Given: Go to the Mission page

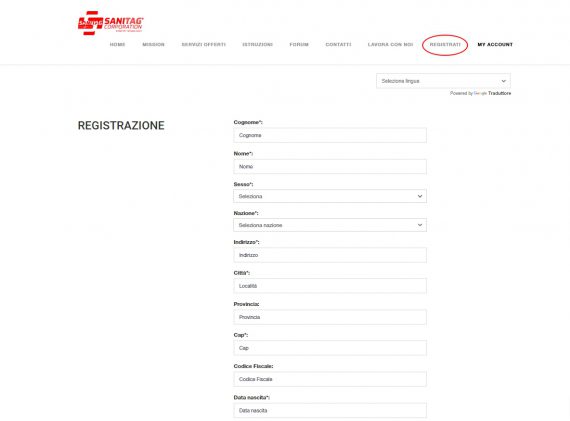Looking at the screenshot, I should pos(153,44).
